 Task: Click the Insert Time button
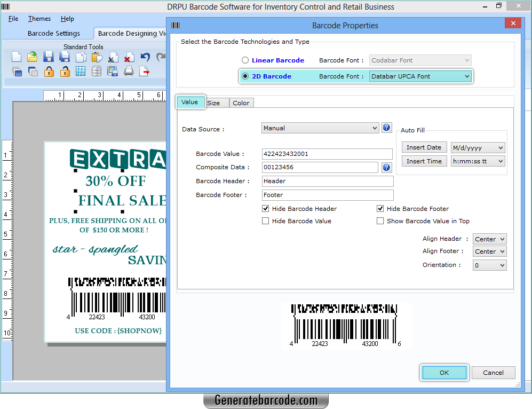point(424,161)
